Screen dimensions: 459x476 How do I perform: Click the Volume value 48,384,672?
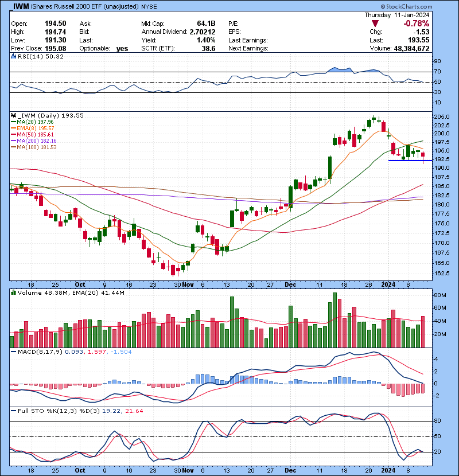point(411,49)
